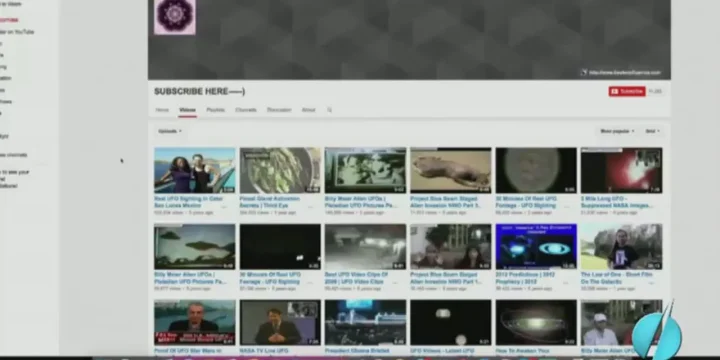The height and width of the screenshot is (360, 720).
Task: Open thumbnail with flying saucers over landscape
Action: pos(195,247)
